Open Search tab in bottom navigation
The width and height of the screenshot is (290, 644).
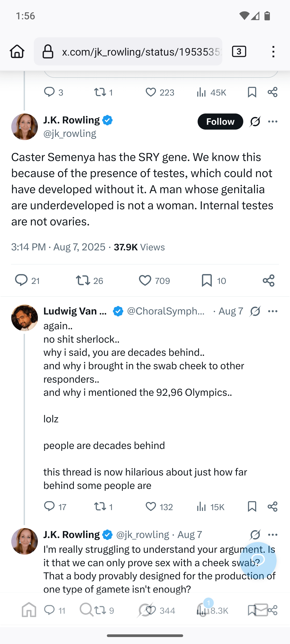click(x=86, y=610)
